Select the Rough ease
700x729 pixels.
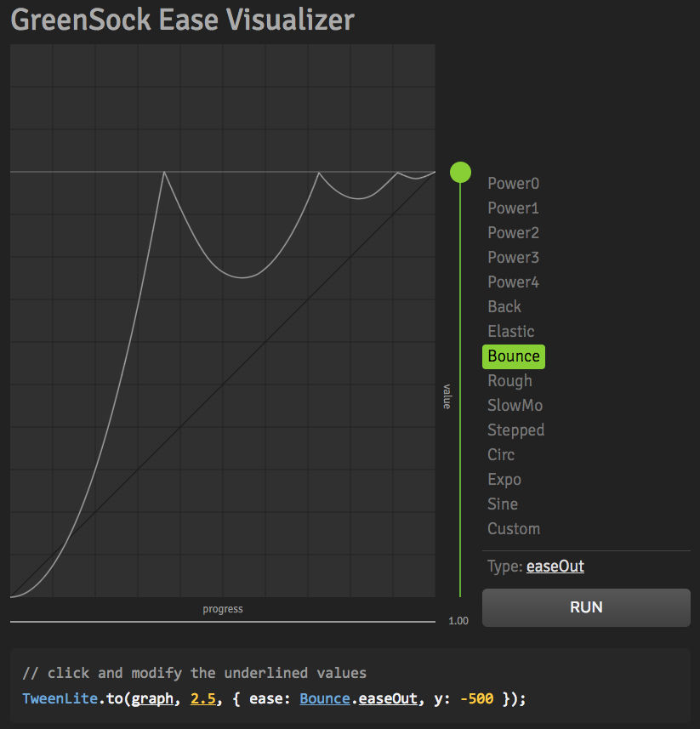tap(509, 381)
